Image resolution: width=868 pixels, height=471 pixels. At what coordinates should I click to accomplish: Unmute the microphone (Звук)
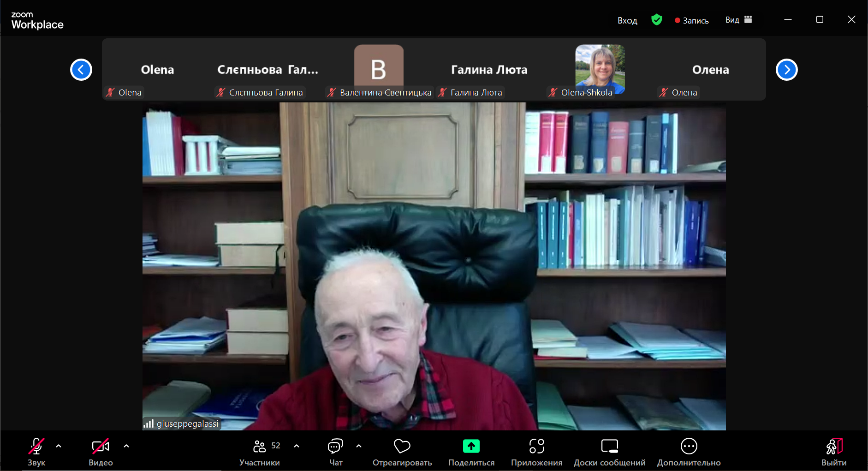(x=36, y=447)
